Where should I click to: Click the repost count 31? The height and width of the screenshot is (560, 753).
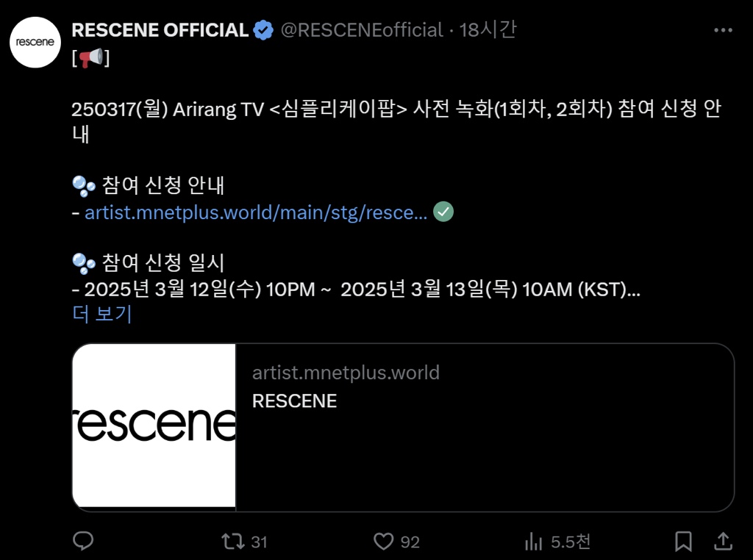point(259,542)
